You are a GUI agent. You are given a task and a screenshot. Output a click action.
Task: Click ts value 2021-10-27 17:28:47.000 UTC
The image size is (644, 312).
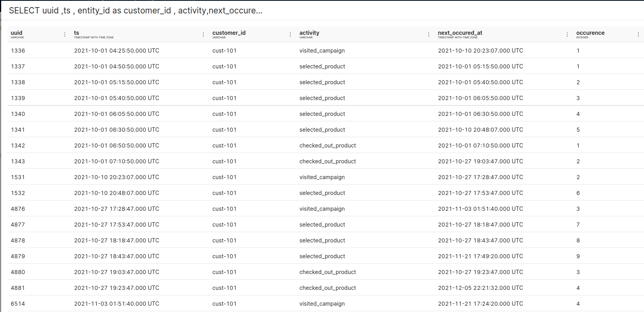[x=117, y=209]
